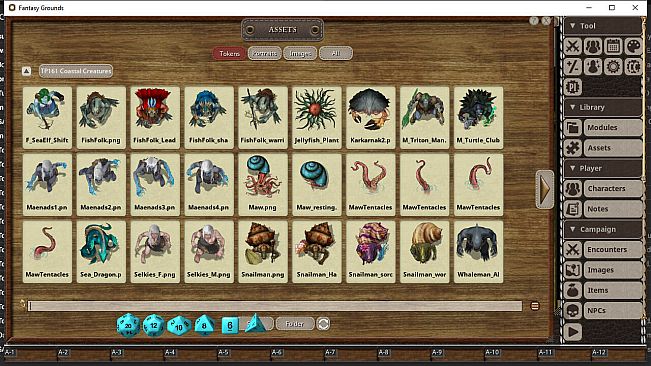Show the next page of tokens
Screen dimensions: 651x366
point(544,189)
